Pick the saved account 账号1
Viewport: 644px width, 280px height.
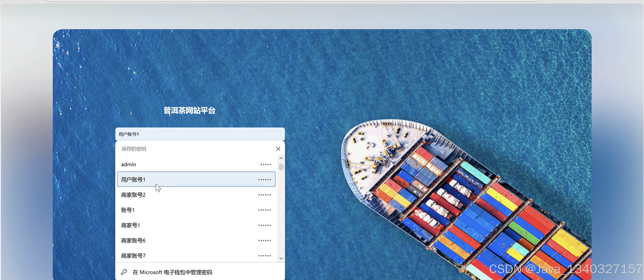coord(196,210)
